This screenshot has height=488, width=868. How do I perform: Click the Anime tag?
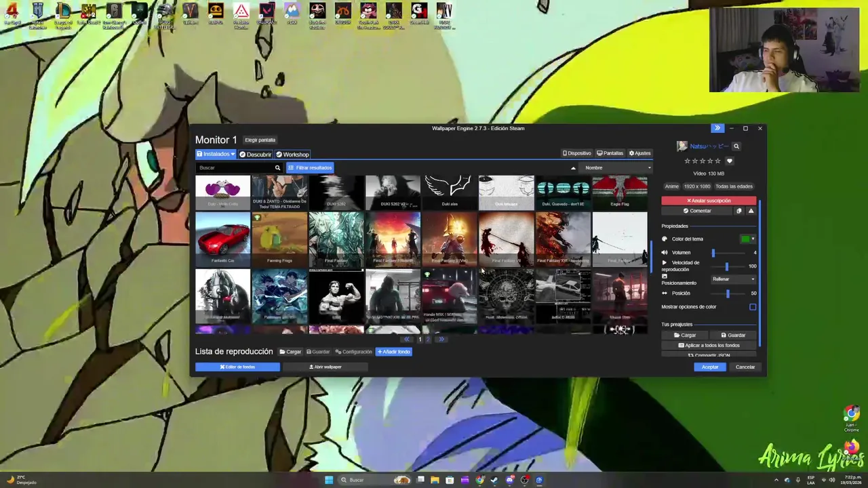(x=672, y=186)
